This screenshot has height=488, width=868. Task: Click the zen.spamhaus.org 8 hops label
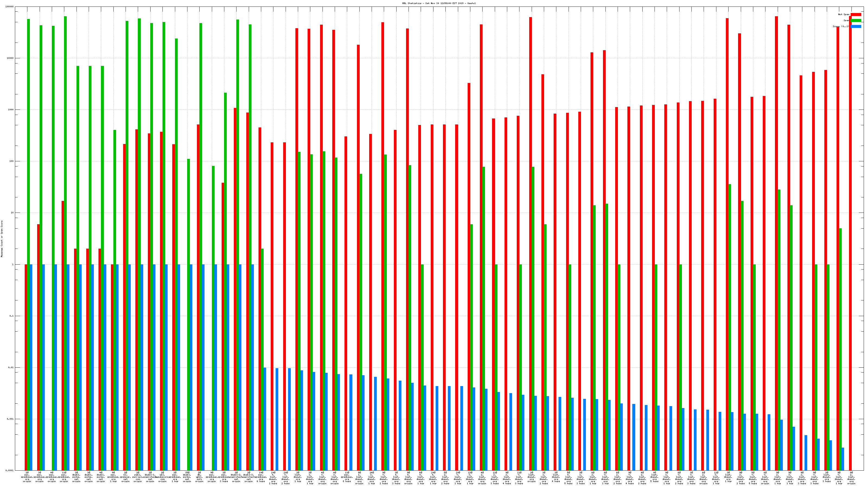[347, 477]
